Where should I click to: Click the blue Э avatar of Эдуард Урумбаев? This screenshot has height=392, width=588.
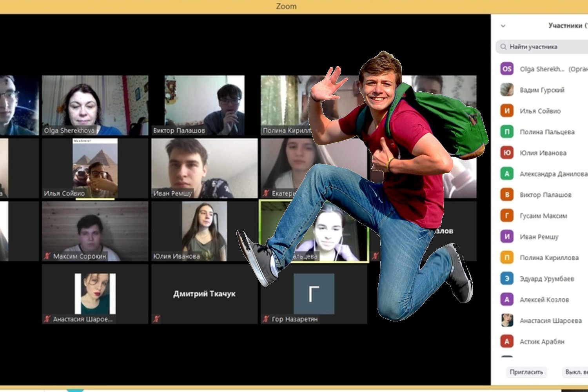click(507, 278)
